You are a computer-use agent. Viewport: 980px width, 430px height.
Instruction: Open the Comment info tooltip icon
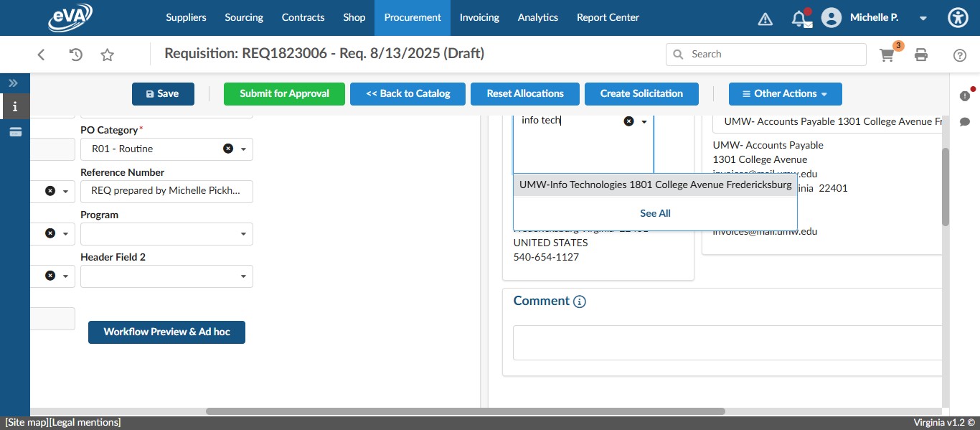click(580, 302)
